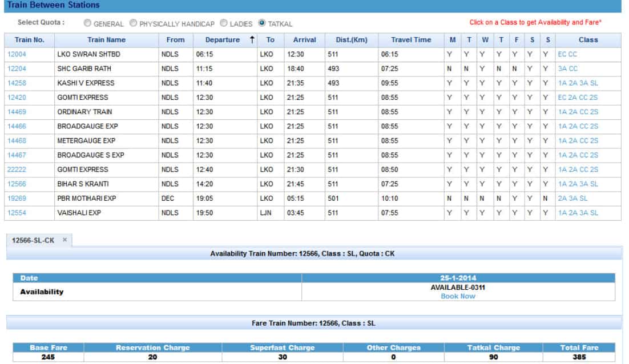The width and height of the screenshot is (629, 364).
Task: Open train number 22222 link
Action: 17,169
